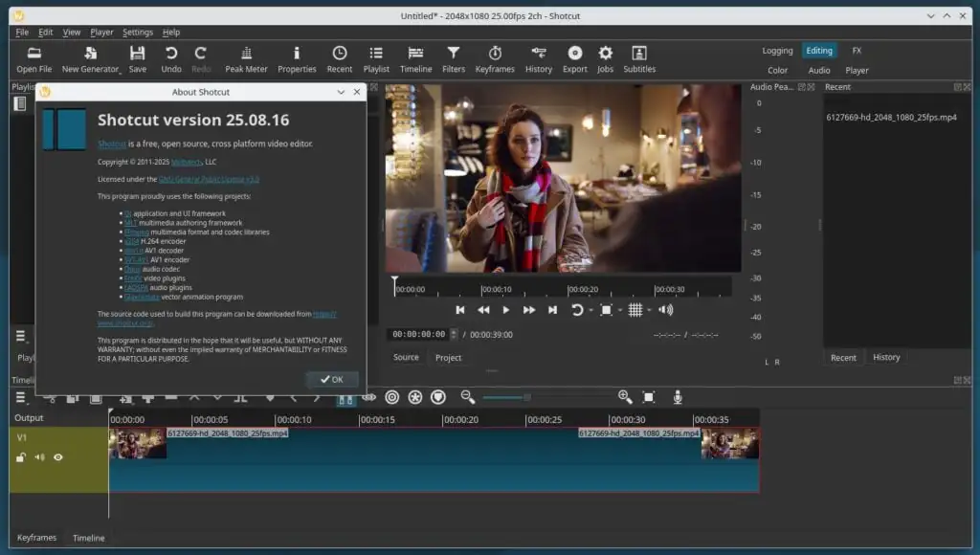Hide the V1 track with the eye icon
Image resolution: width=980 pixels, height=555 pixels.
click(58, 457)
